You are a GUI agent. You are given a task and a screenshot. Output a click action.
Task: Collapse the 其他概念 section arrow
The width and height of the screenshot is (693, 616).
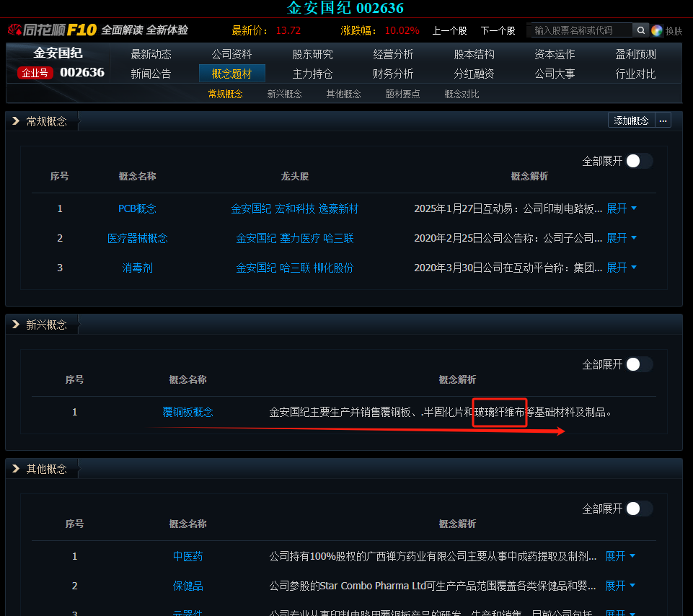16,468
